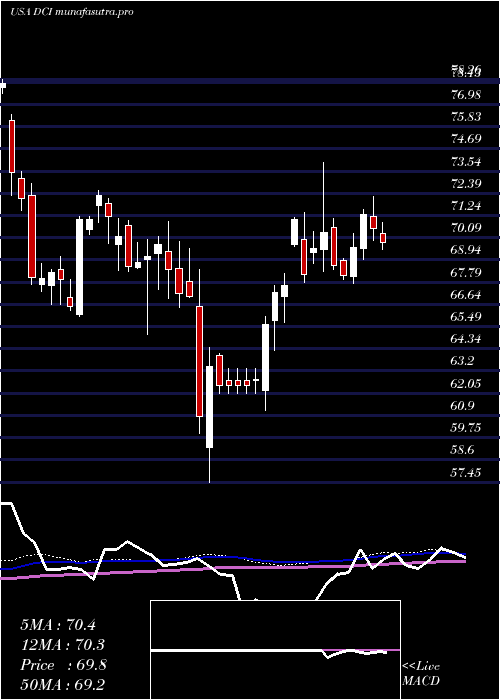This screenshot has height=700, width=500.
Task: Click the '5MA : 70.4' readout
Action: [58, 625]
